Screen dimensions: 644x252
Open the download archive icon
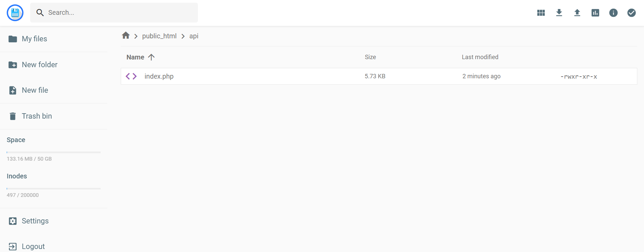[559, 12]
